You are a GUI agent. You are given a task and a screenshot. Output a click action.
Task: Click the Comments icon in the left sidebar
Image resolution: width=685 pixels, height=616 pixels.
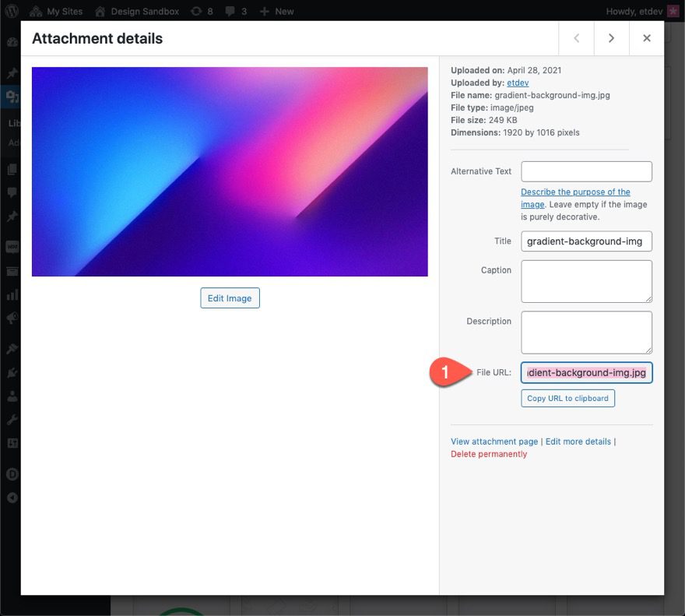tap(11, 192)
